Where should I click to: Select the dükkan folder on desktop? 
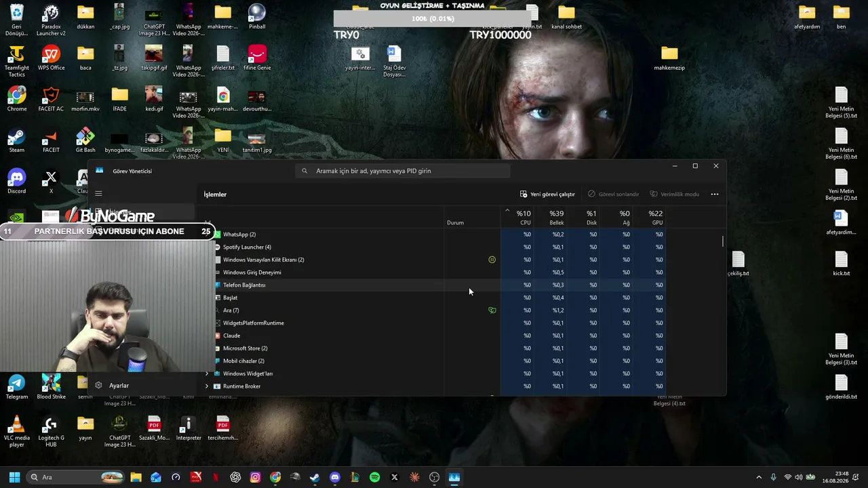pos(85,17)
